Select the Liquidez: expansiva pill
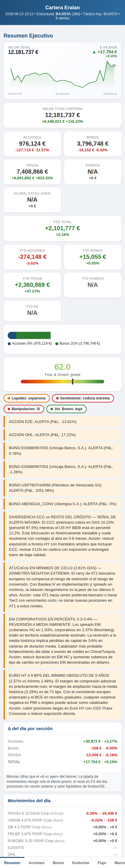The height and width of the screenshot is (868, 125). click(26, 398)
